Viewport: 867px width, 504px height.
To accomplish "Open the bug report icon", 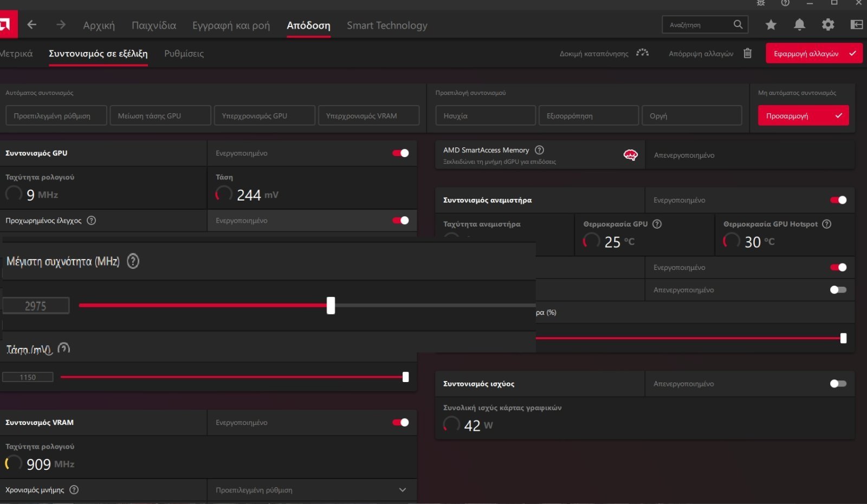I will click(x=761, y=3).
